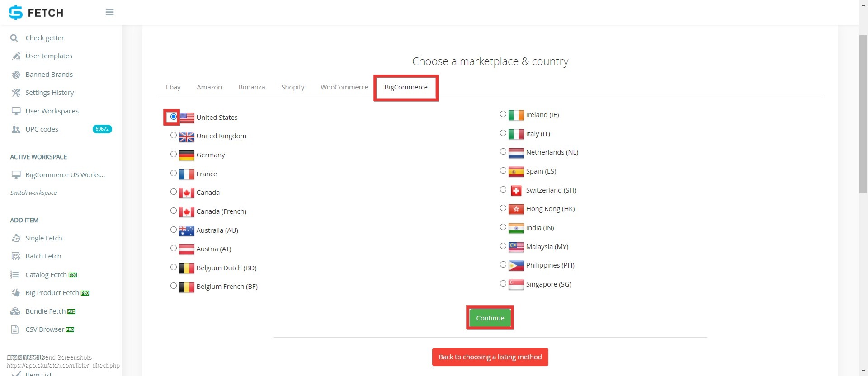The height and width of the screenshot is (376, 868).
Task: Click the Hong Kong flag icon
Action: point(516,209)
